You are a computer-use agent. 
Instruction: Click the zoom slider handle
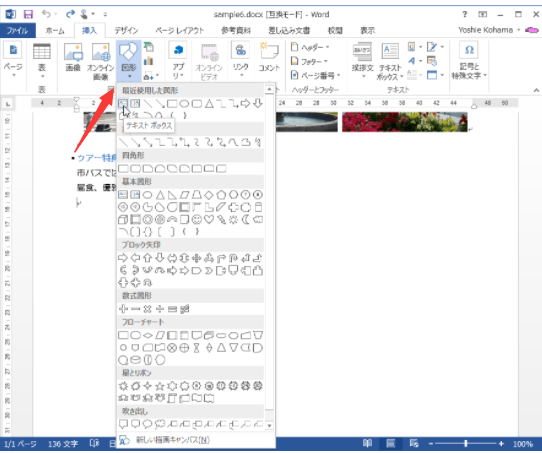466,443
